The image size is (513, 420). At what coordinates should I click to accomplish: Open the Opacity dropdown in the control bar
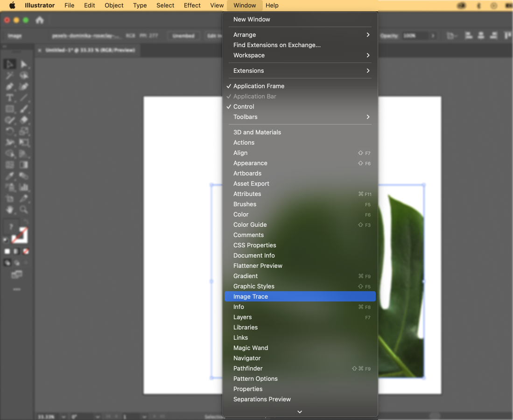click(x=433, y=36)
